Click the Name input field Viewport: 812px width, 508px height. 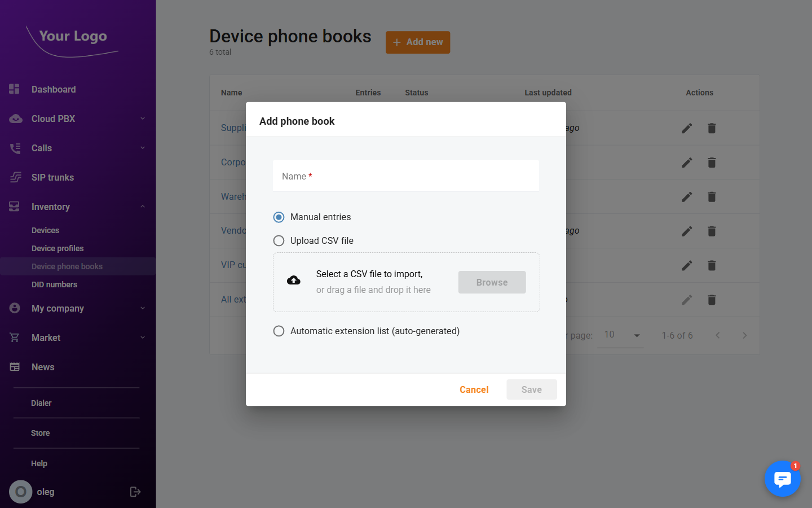pos(406,176)
